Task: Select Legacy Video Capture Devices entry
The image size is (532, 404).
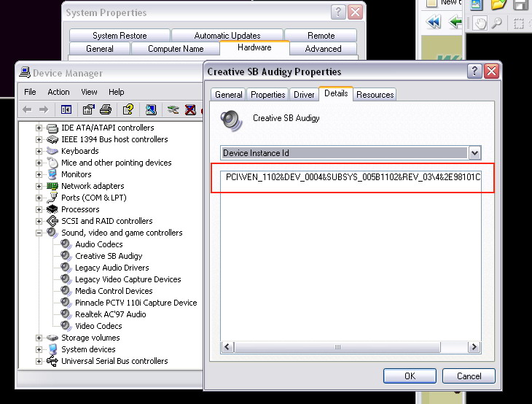Action: coord(128,279)
